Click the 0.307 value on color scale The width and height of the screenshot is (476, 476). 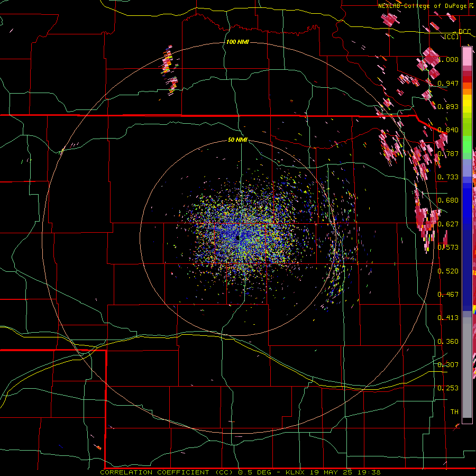(448, 365)
